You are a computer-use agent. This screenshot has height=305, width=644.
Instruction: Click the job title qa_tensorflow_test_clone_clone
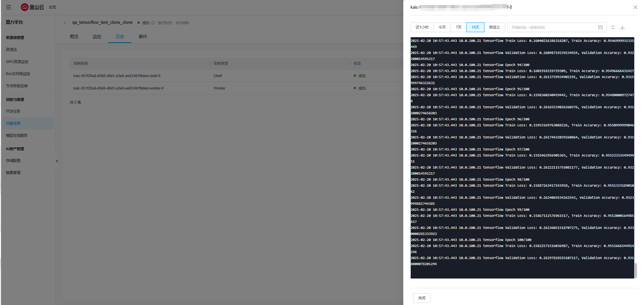(x=102, y=22)
